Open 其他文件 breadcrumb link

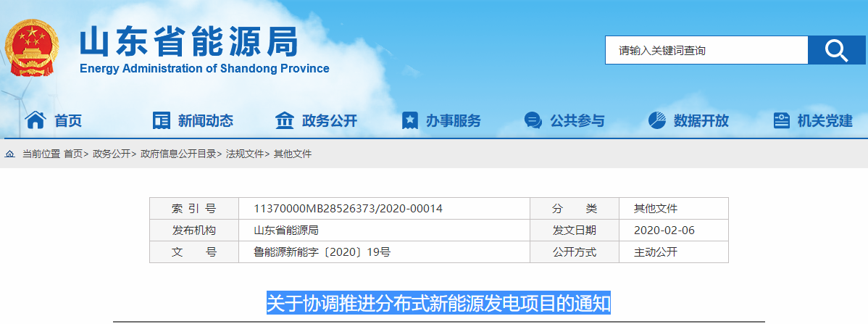point(293,154)
